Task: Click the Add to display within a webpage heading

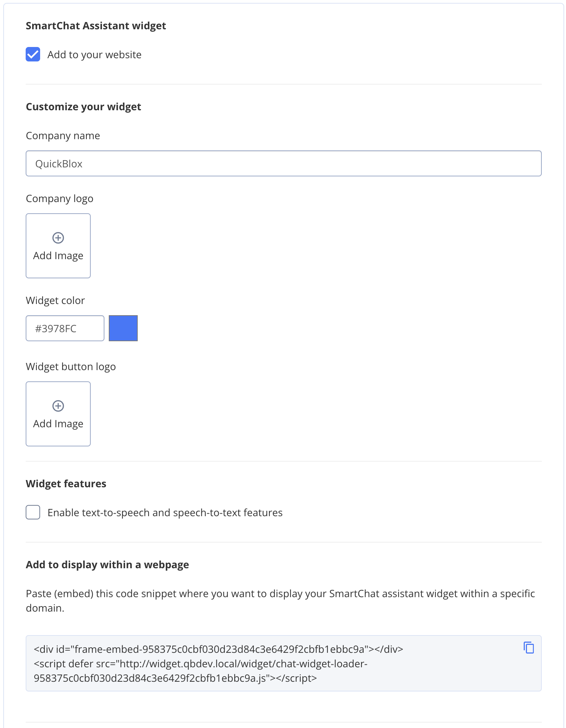Action: pos(107,564)
